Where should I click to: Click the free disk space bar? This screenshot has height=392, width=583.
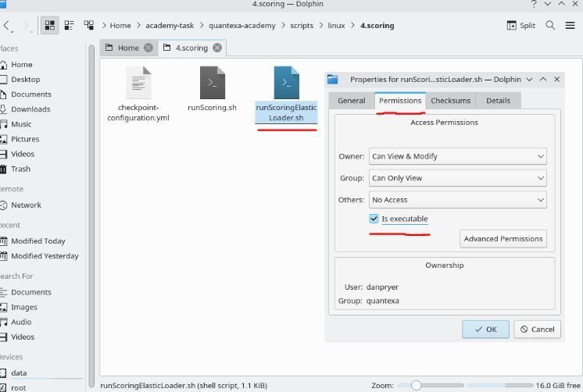(500, 385)
